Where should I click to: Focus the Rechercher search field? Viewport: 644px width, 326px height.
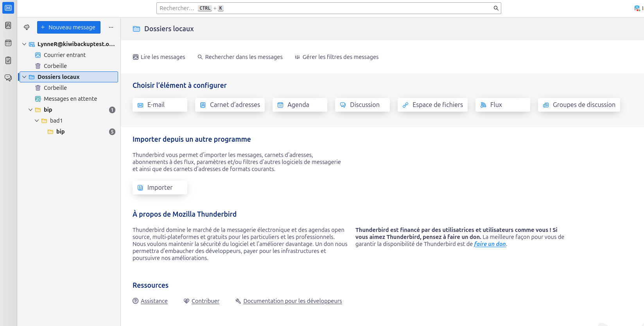(x=328, y=8)
